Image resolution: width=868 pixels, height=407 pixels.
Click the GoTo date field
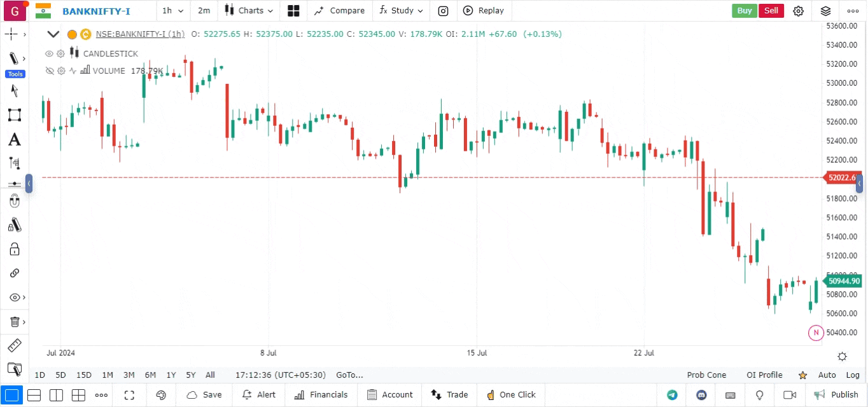[349, 375]
